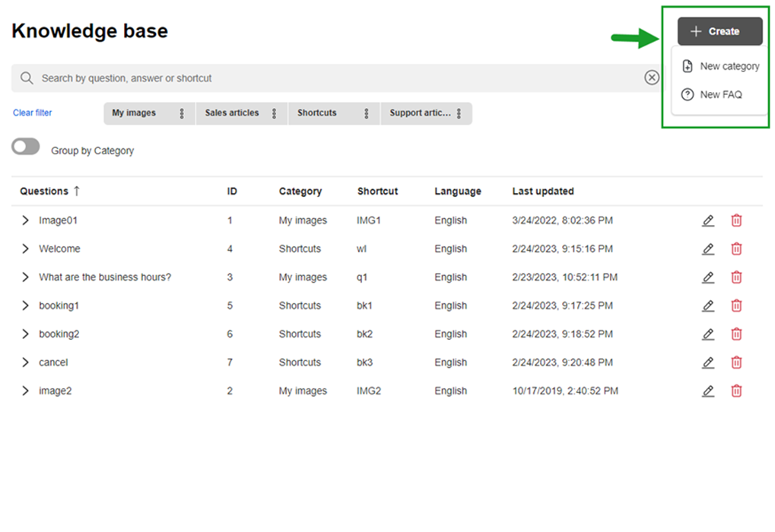
Task: Click the Clear filter link
Action: click(32, 112)
